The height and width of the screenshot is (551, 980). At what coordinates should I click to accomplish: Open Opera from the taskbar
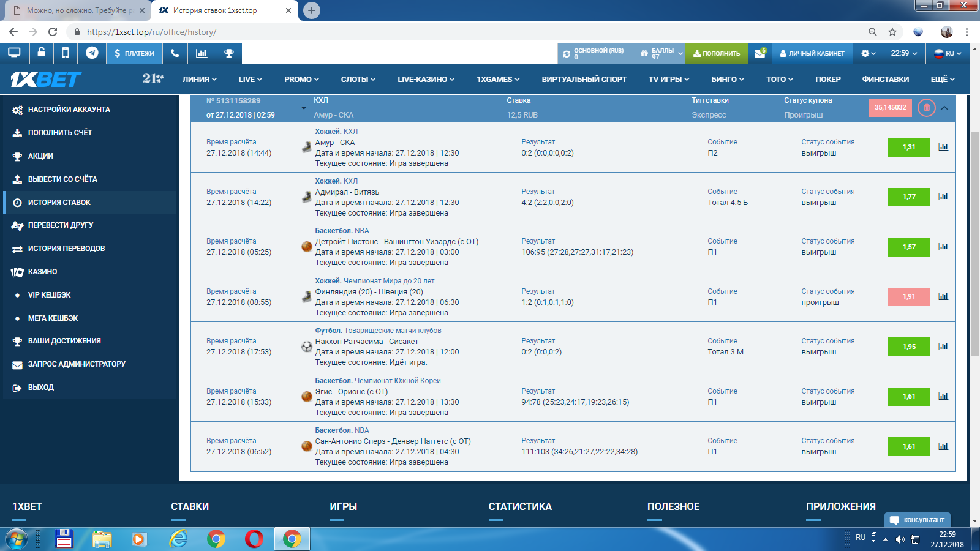[254, 539]
